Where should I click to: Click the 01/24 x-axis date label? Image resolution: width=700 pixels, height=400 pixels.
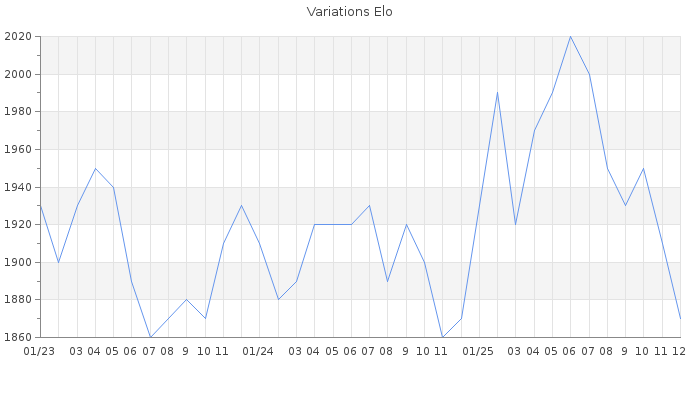(259, 351)
